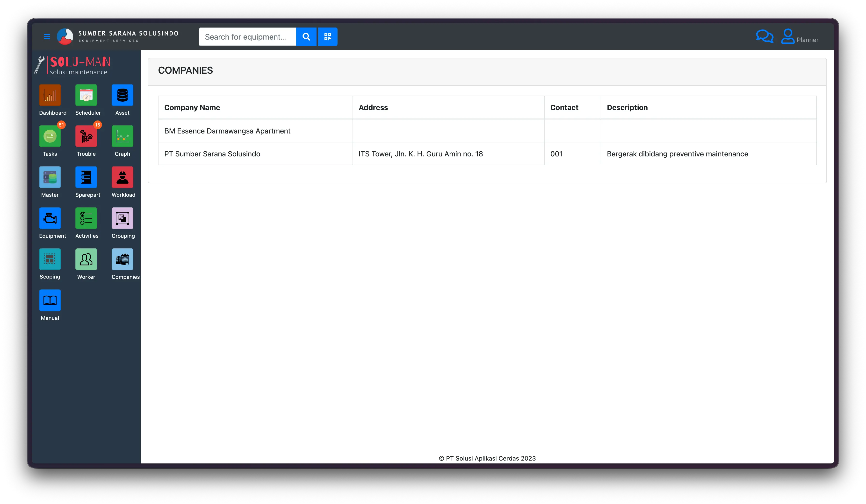Open the Grouping icon
The width and height of the screenshot is (866, 504).
tap(122, 218)
